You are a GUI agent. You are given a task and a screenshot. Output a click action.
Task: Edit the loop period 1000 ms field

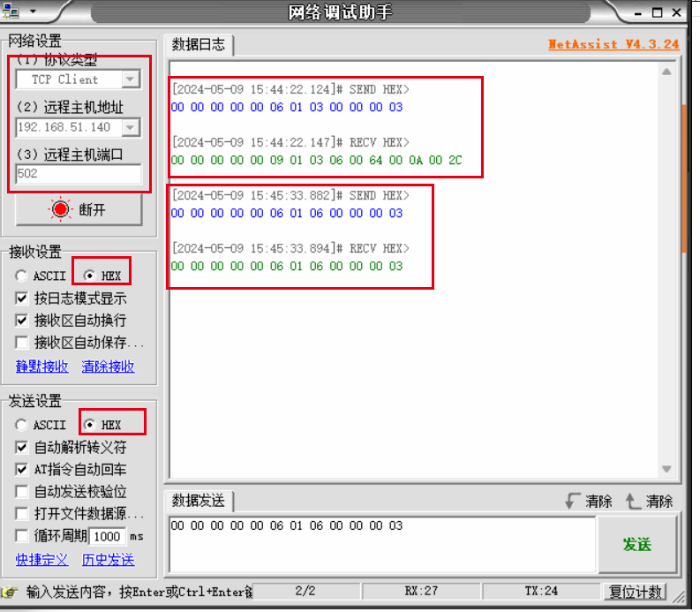107,536
